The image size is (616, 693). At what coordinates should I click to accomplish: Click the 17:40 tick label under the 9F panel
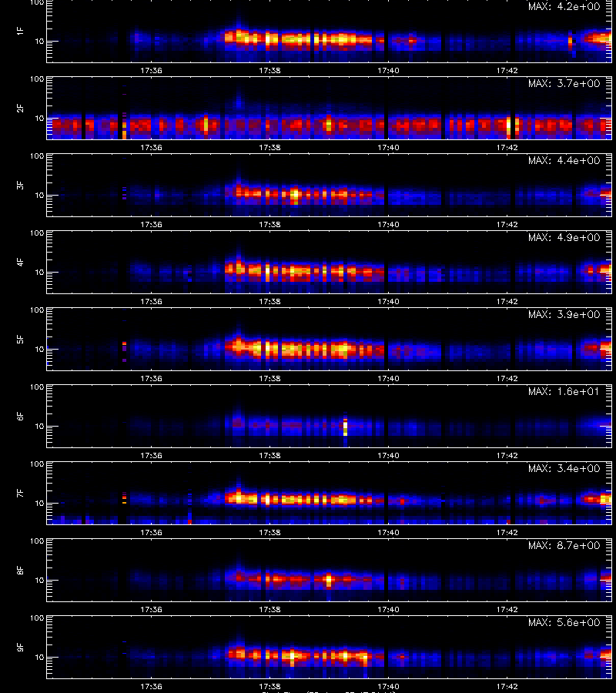(x=388, y=686)
